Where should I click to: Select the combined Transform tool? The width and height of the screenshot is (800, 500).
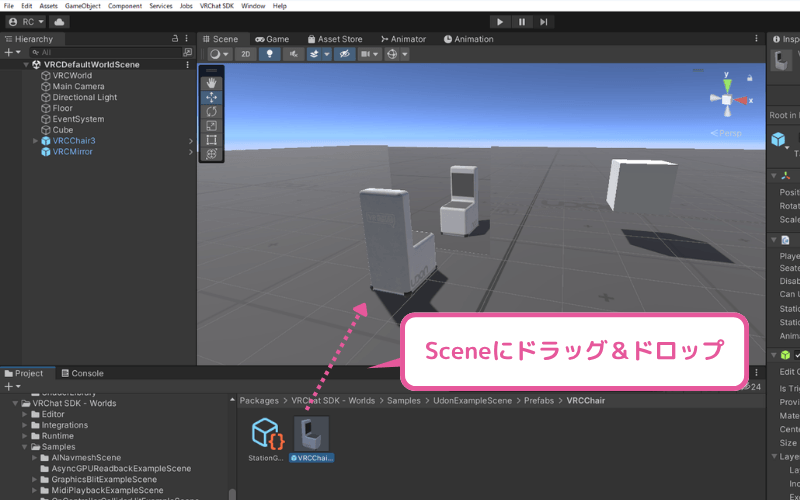click(x=211, y=154)
